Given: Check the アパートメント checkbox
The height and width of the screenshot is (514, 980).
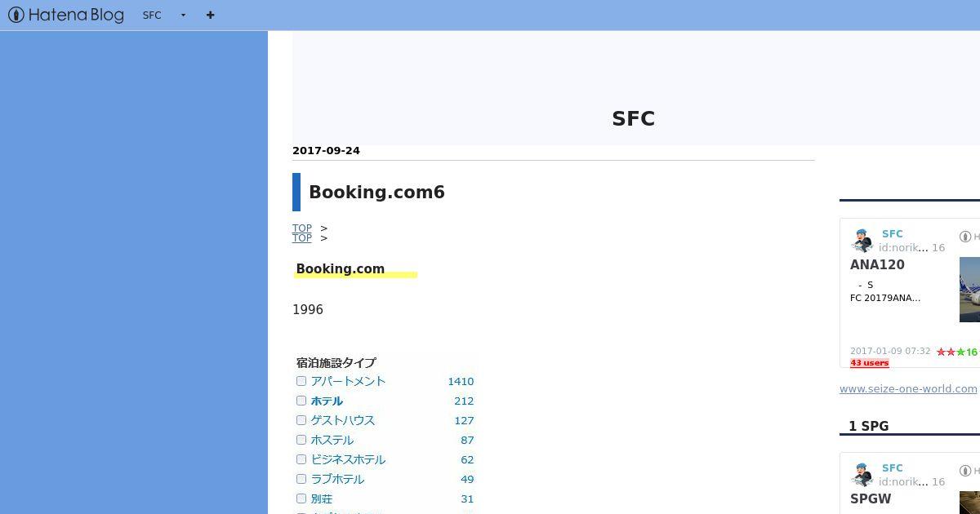Looking at the screenshot, I should tap(301, 381).
